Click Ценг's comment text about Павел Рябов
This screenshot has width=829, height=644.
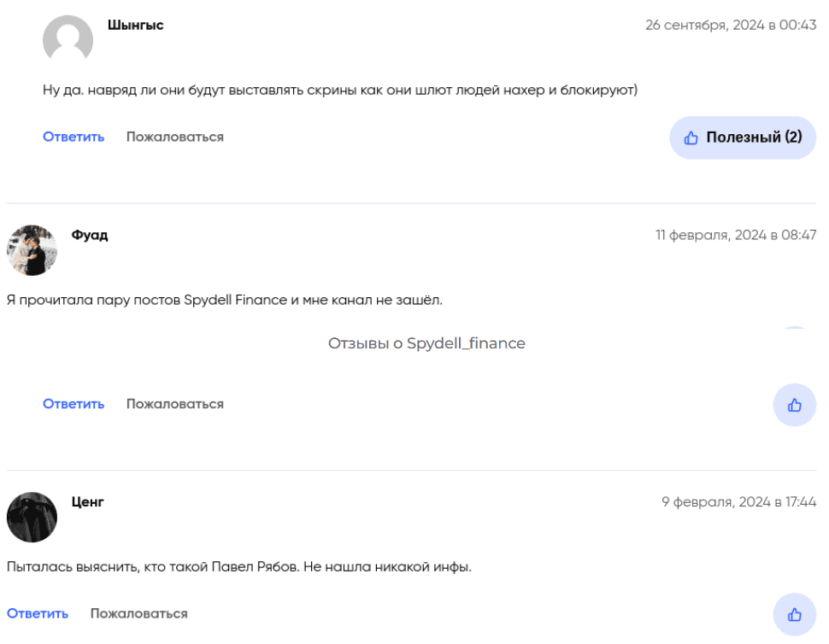tap(239, 566)
